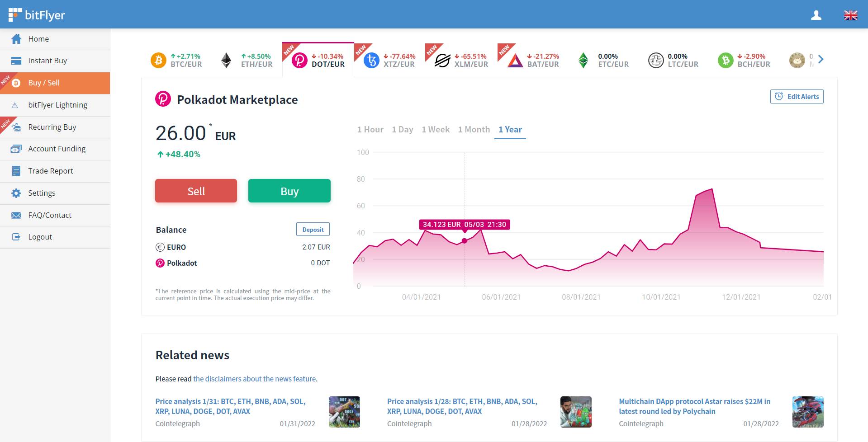
Task: Click the Euro symbol in Balance
Action: click(x=160, y=247)
